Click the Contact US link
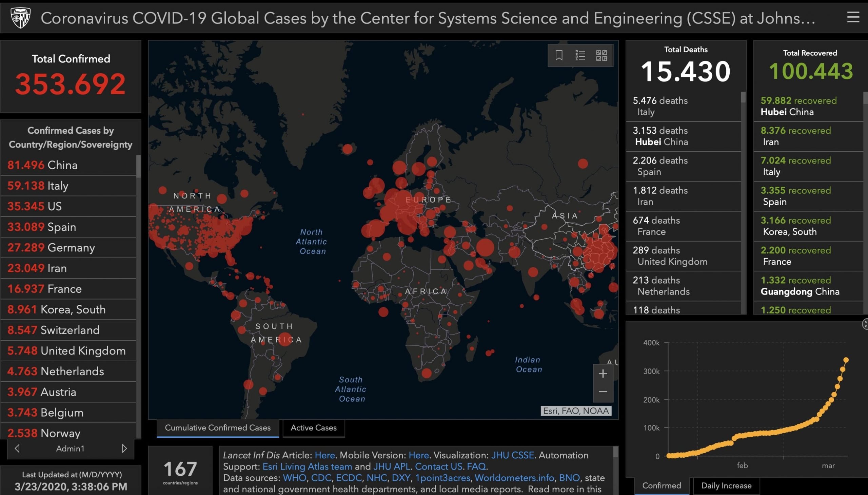The height and width of the screenshot is (495, 868). (439, 467)
